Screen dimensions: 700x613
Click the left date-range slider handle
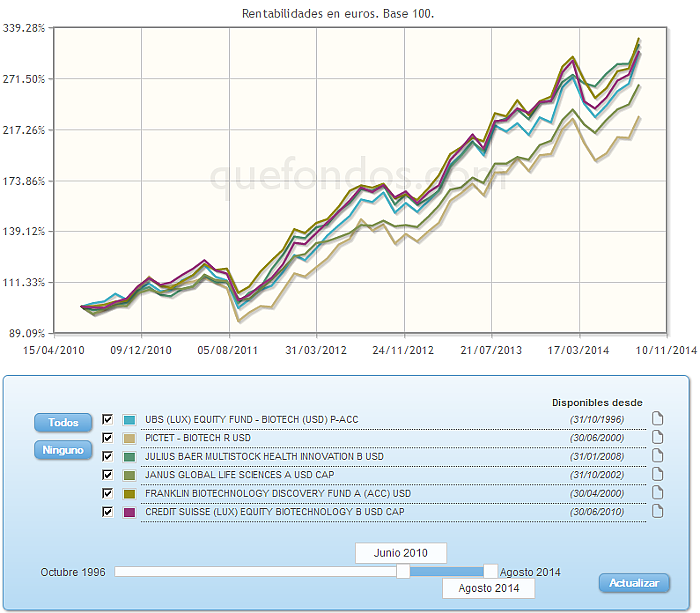pyautogui.click(x=403, y=571)
